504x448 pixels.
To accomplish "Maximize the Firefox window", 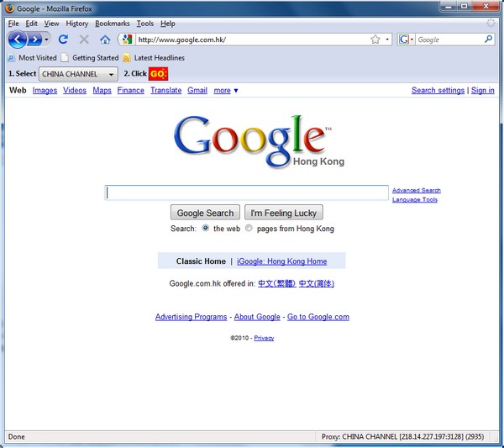I will pos(465,6).
